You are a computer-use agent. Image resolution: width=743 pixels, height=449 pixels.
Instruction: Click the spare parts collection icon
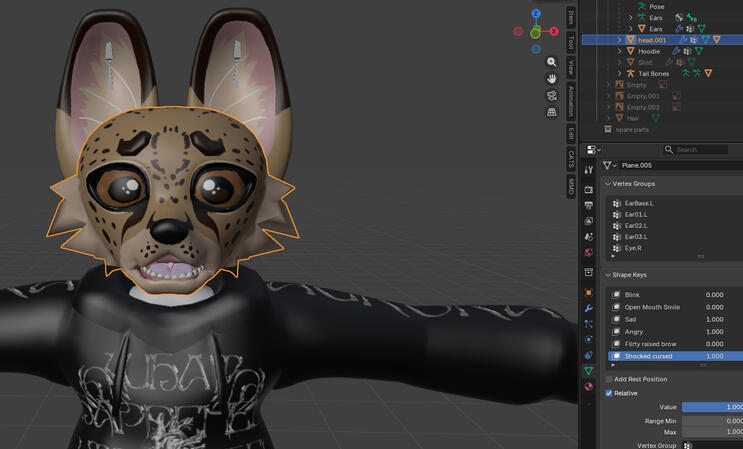tap(608, 129)
